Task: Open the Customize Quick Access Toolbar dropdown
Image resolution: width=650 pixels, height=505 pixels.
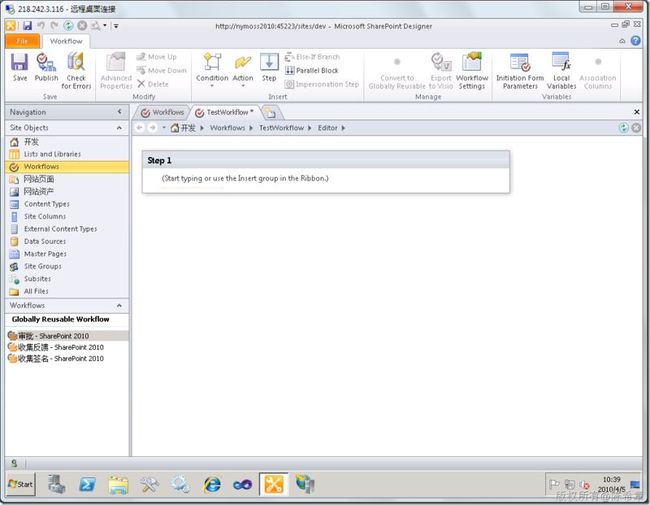Action: [x=116, y=26]
